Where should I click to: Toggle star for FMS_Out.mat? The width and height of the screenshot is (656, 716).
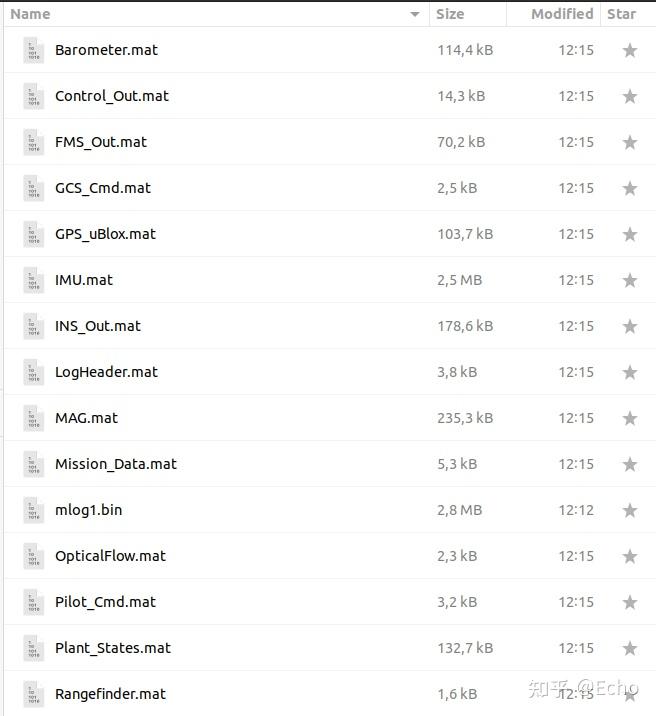point(630,142)
